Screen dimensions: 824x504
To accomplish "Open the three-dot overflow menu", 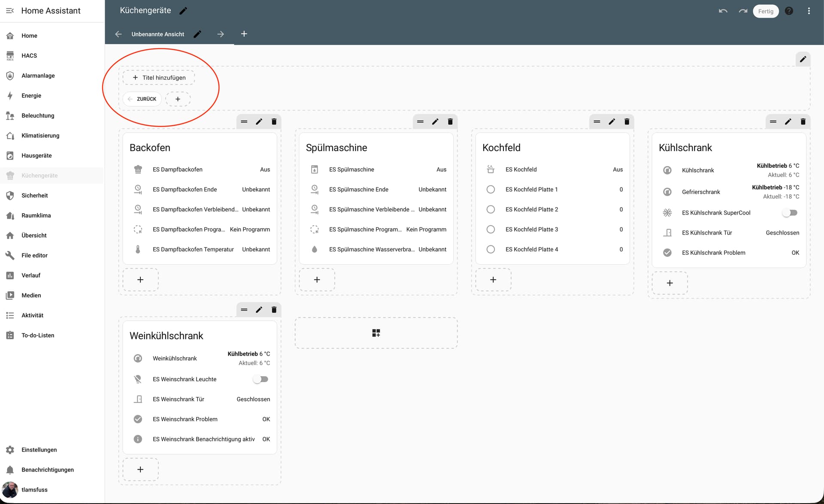I will (809, 11).
